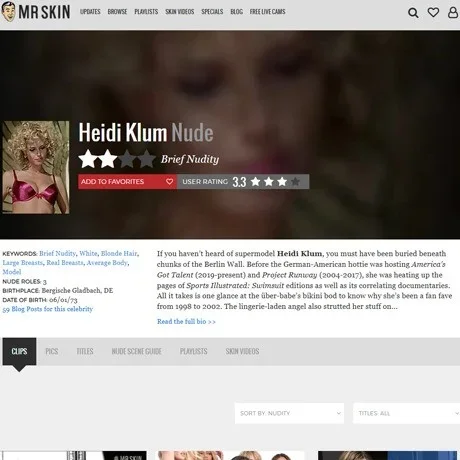Open Updates menu item

tap(90, 12)
